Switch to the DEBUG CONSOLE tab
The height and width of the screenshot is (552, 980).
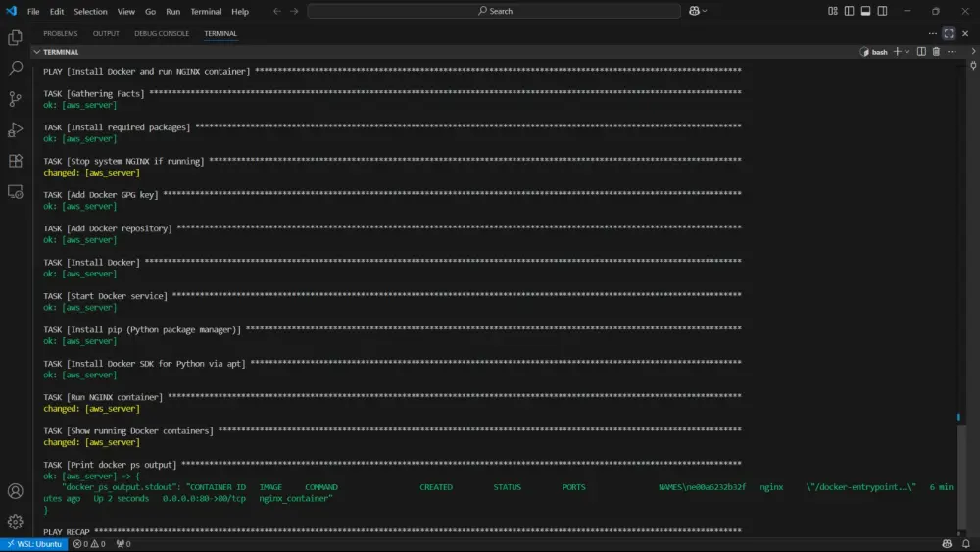click(x=162, y=33)
